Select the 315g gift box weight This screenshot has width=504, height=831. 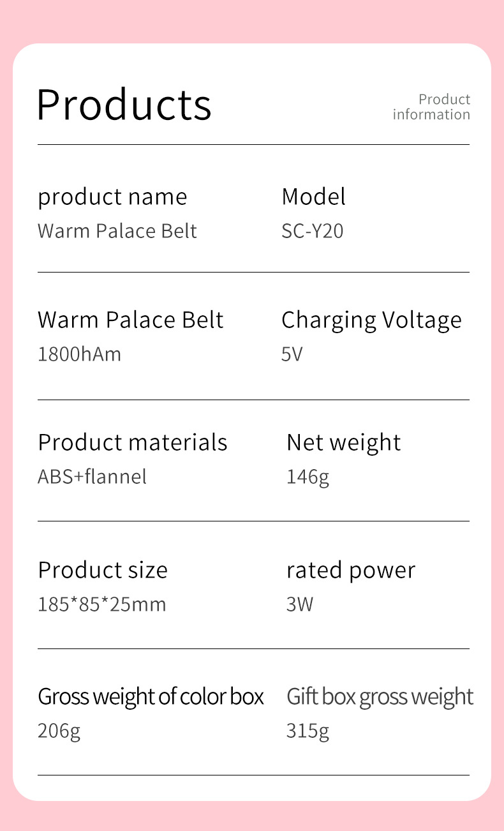coord(308,731)
